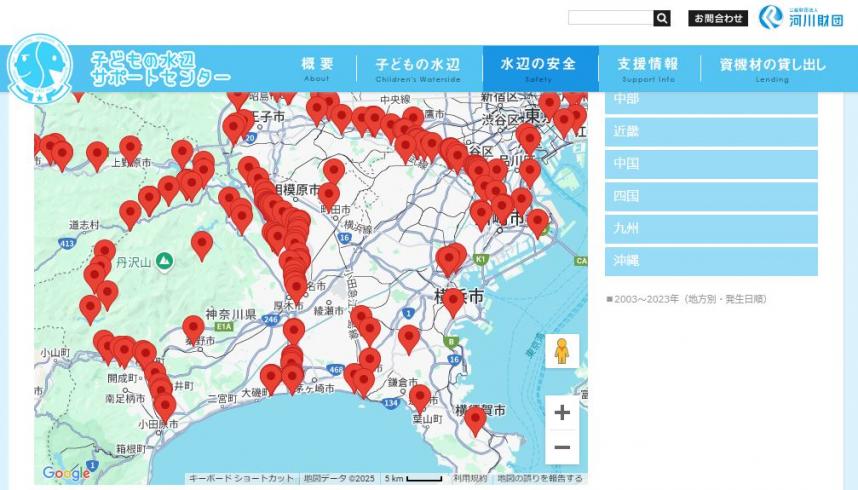Click the 地図データ ©2025 text
Screen dimensions: 858x490
339,479
